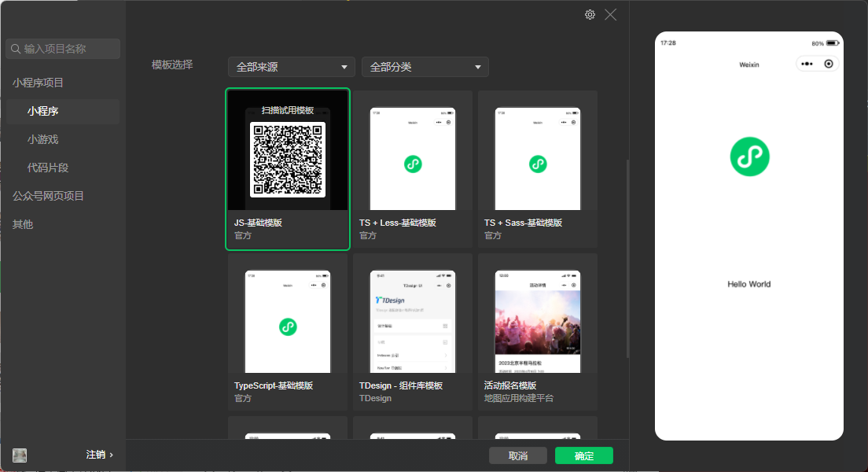Open the 全部来源 source dropdown
The width and height of the screenshot is (868, 472).
[292, 67]
